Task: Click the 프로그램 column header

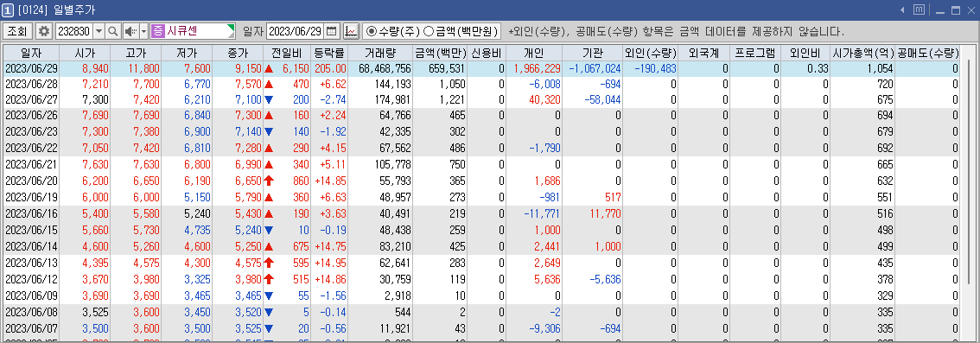Action: click(755, 53)
